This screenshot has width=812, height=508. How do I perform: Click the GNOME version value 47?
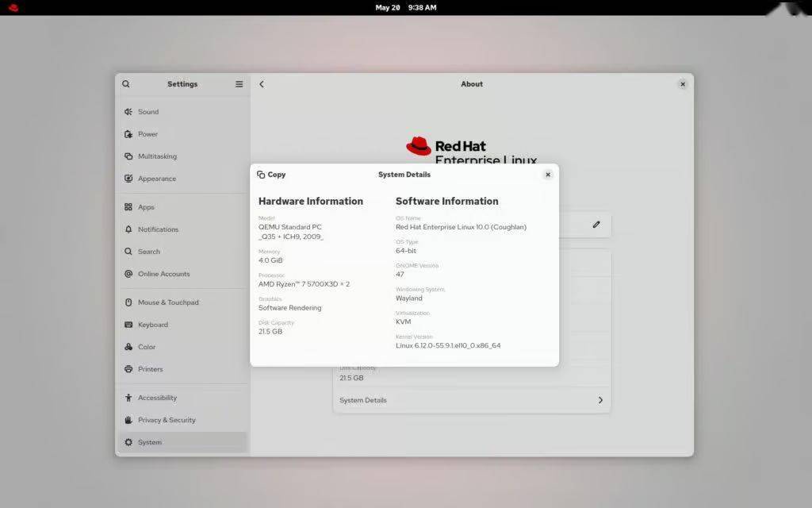pyautogui.click(x=400, y=274)
